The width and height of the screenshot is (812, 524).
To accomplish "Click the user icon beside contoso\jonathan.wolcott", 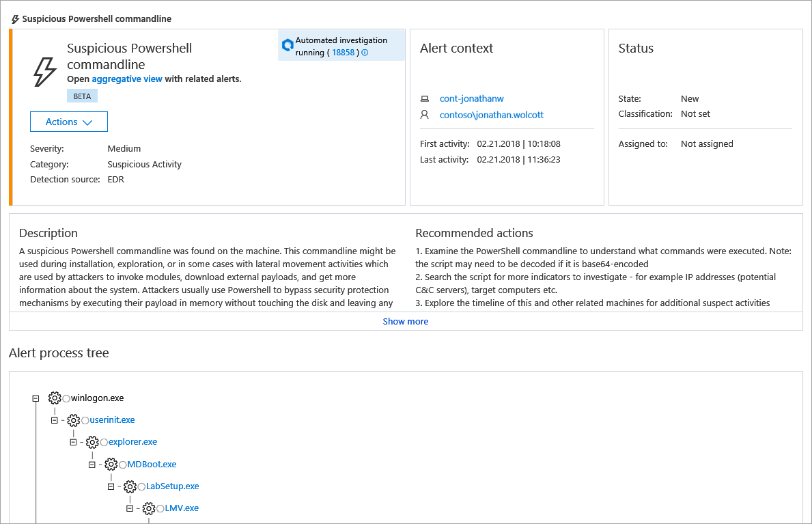I will tap(425, 115).
